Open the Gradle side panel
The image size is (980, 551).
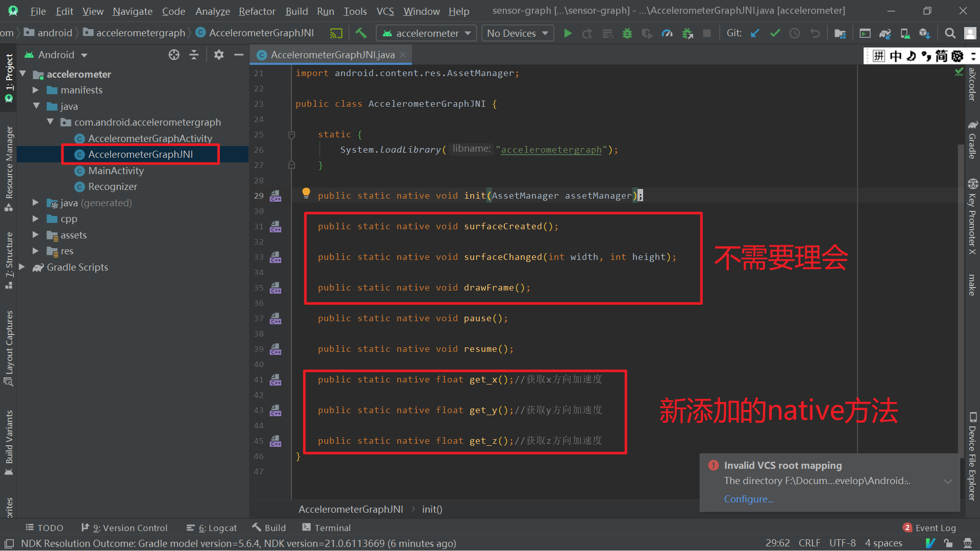click(972, 139)
